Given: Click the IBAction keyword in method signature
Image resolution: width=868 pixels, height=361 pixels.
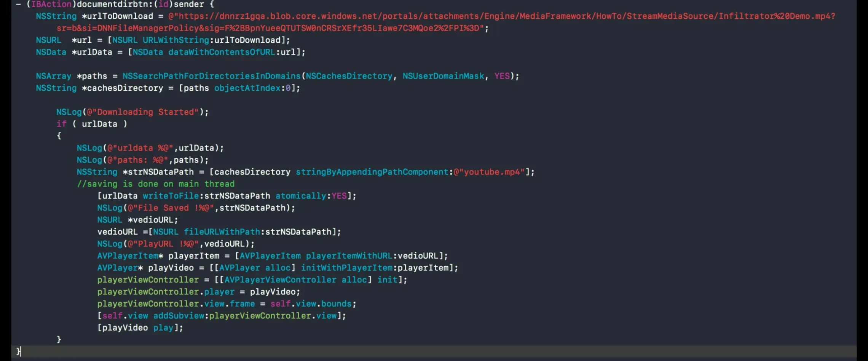Looking at the screenshot, I should click(51, 4).
